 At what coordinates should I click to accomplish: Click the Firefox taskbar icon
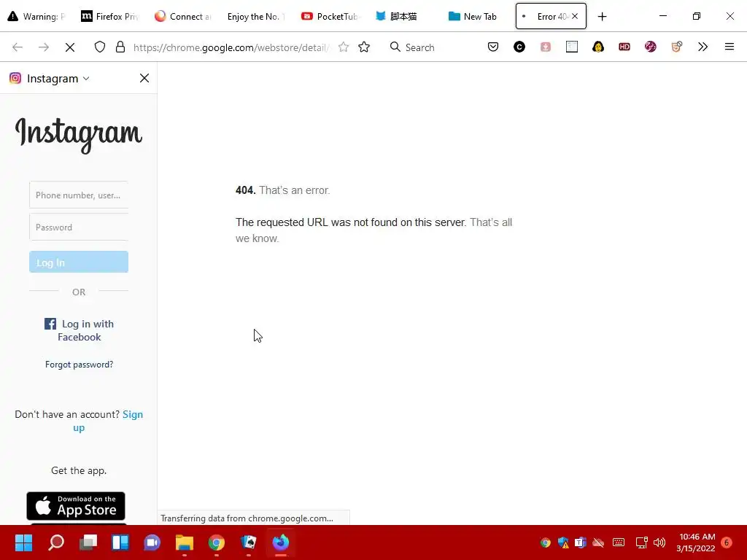[x=281, y=542]
